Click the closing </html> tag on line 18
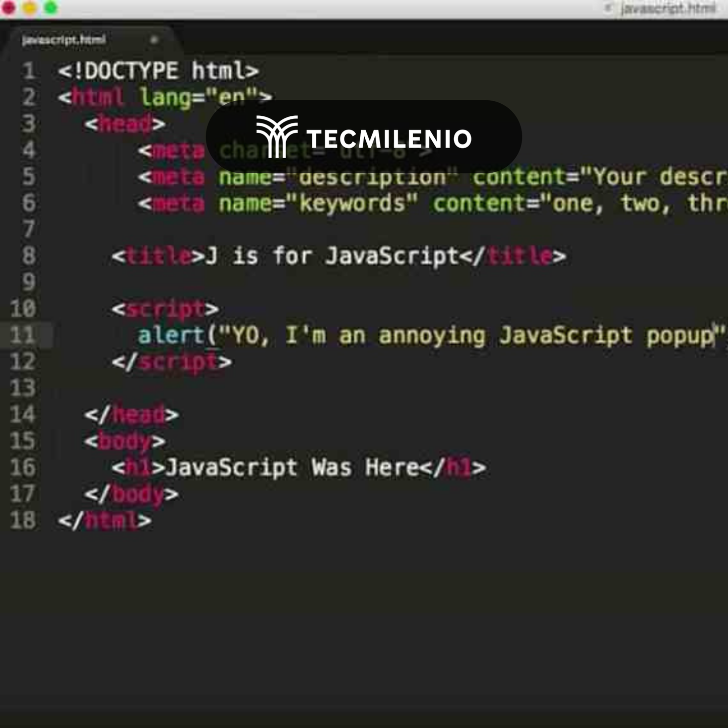 [x=105, y=521]
